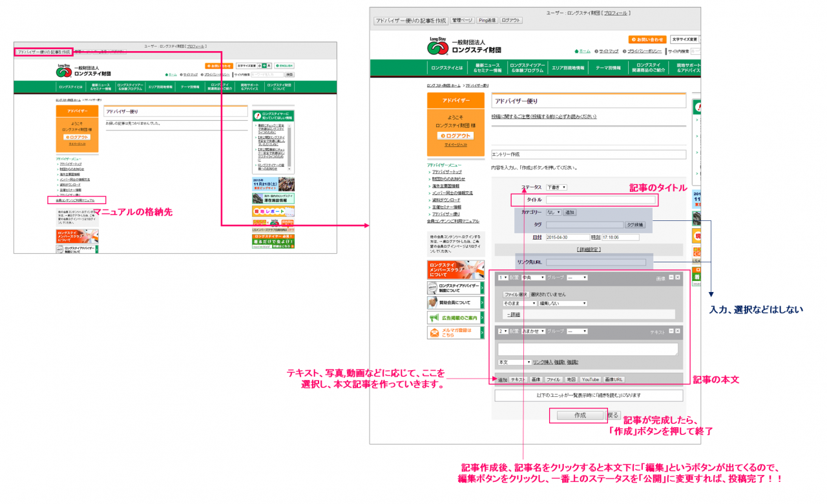Click 管理ページ button in right screenshot
Viewport: 827px width, 504px height.
462,21
